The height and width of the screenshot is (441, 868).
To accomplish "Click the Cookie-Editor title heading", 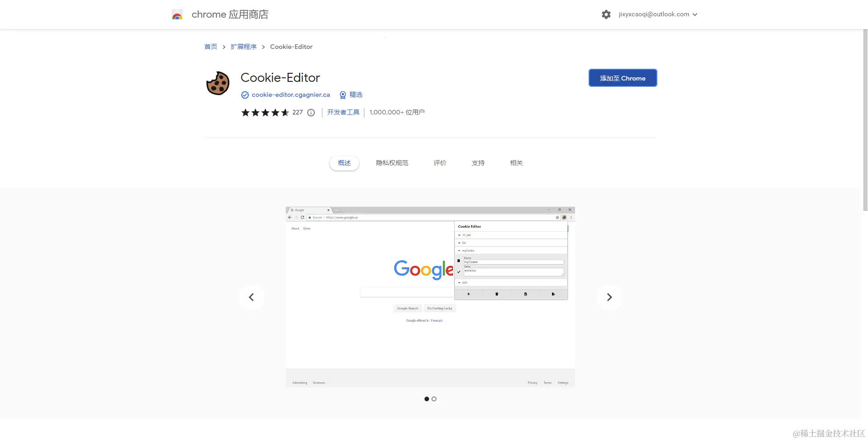I will (x=280, y=78).
